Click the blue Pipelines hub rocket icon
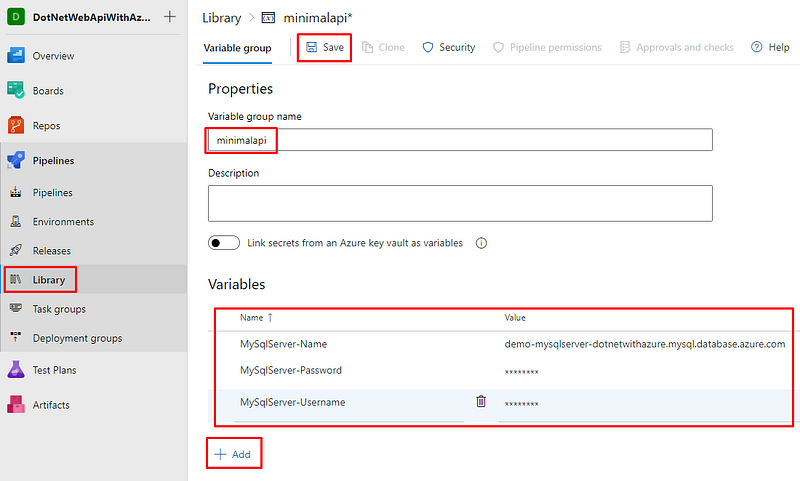Screen dimensions: 800x481 (16, 160)
